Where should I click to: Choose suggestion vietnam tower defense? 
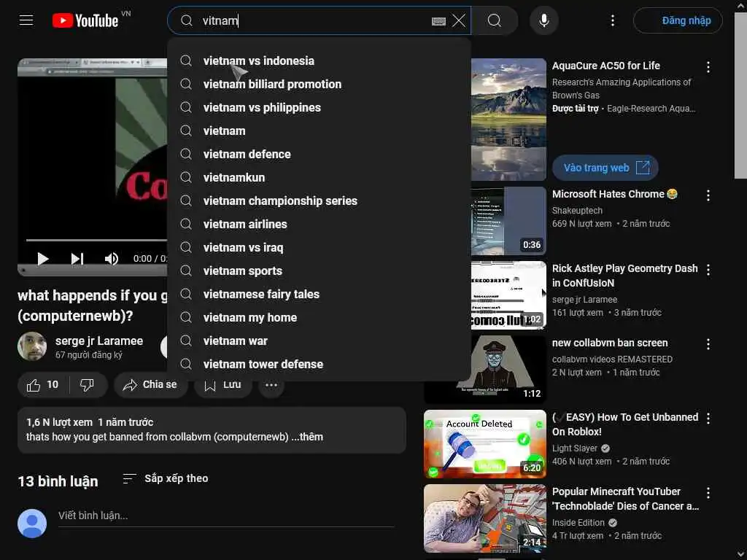(x=320, y=365)
